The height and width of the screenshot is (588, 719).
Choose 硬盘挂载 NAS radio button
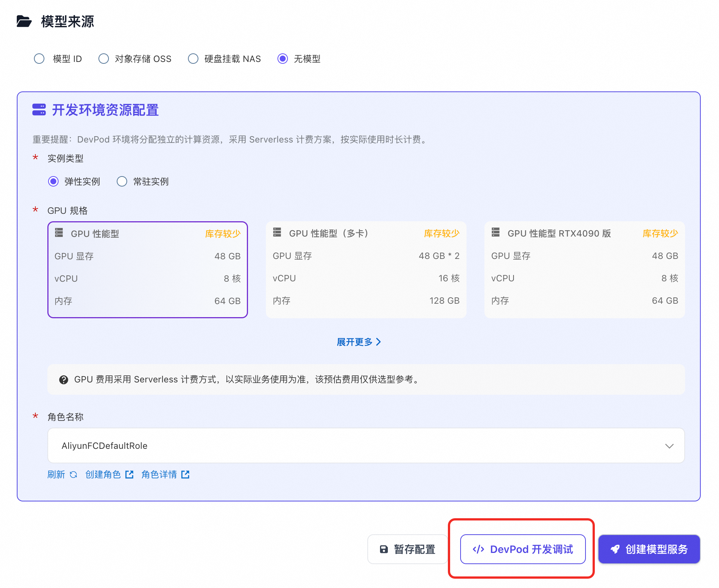tap(193, 59)
